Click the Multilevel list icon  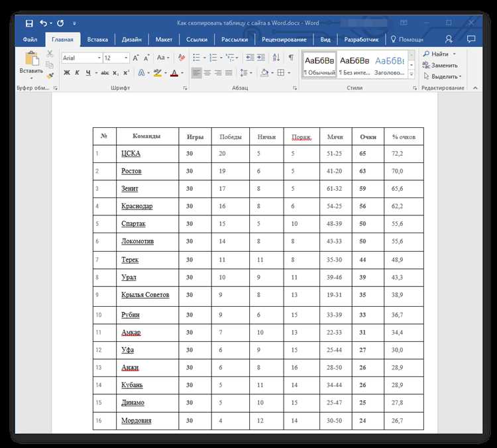point(230,58)
